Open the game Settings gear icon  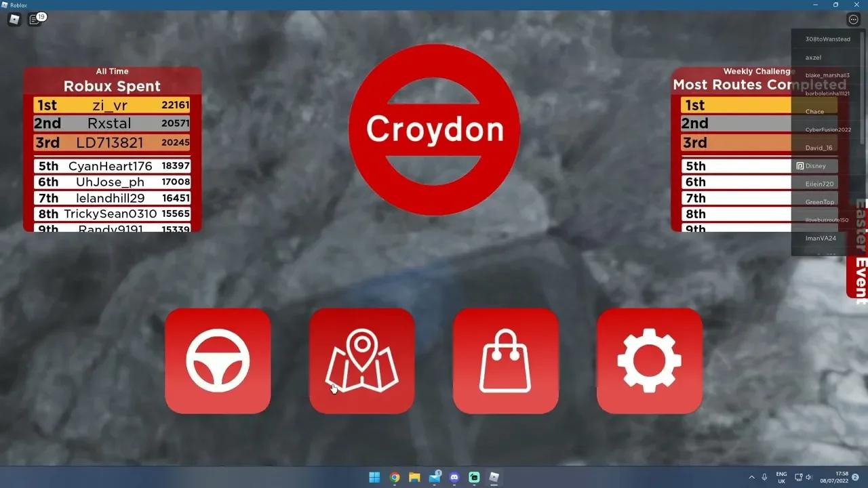649,360
